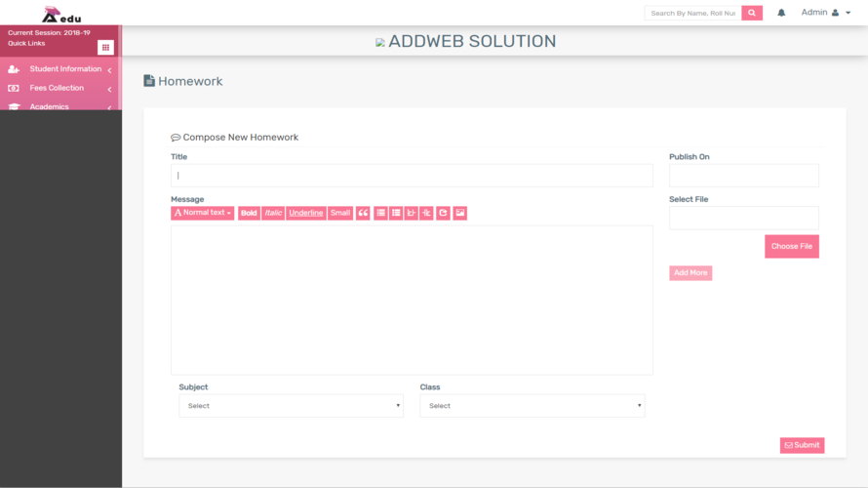This screenshot has width=868, height=488.
Task: Expand Academics menu
Action: point(60,105)
